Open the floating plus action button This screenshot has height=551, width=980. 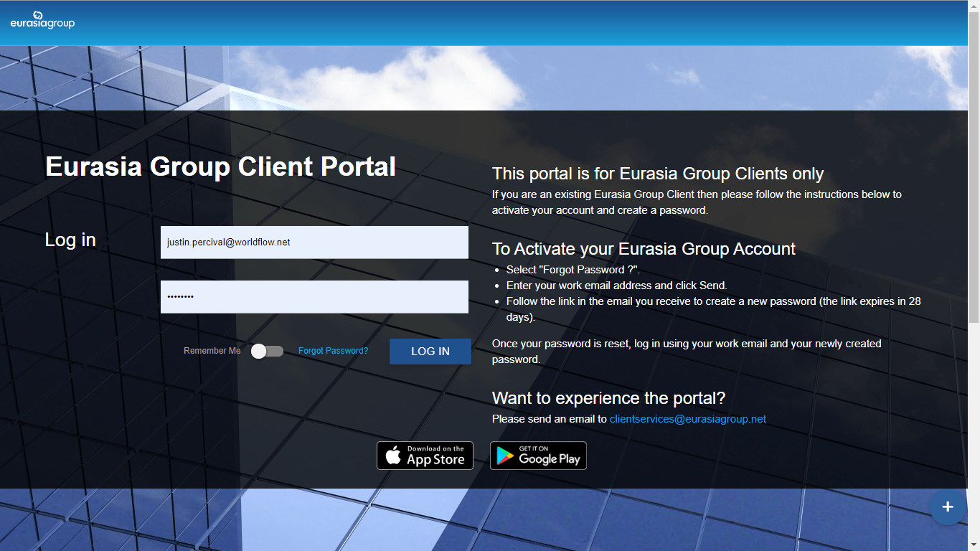point(948,507)
